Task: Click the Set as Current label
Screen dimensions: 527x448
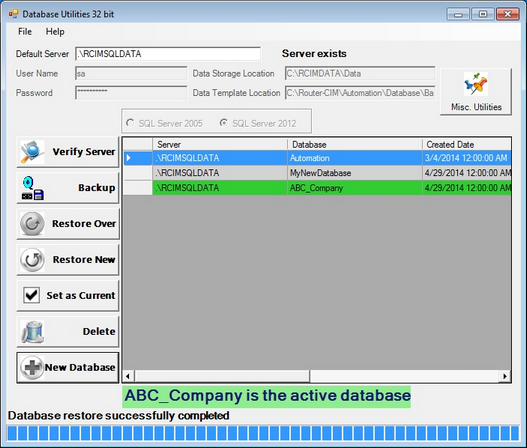Action: tap(81, 295)
